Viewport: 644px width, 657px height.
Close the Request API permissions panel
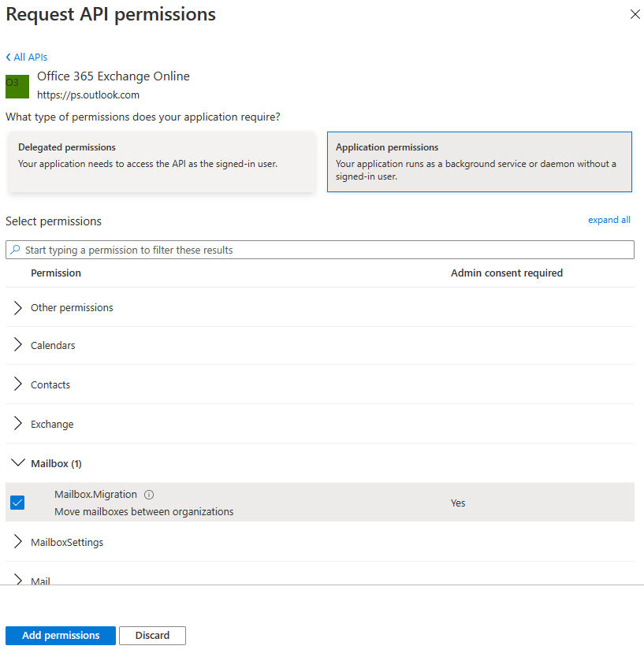[x=635, y=15]
